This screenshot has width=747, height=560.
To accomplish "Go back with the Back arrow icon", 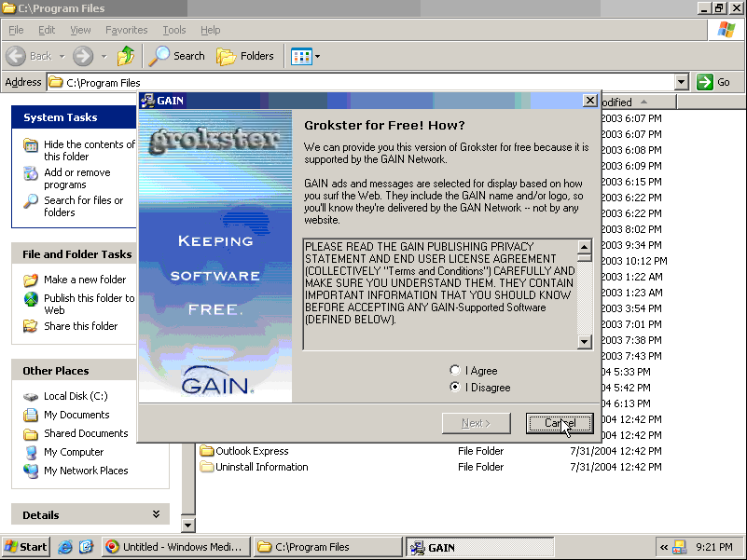I will coord(16,56).
